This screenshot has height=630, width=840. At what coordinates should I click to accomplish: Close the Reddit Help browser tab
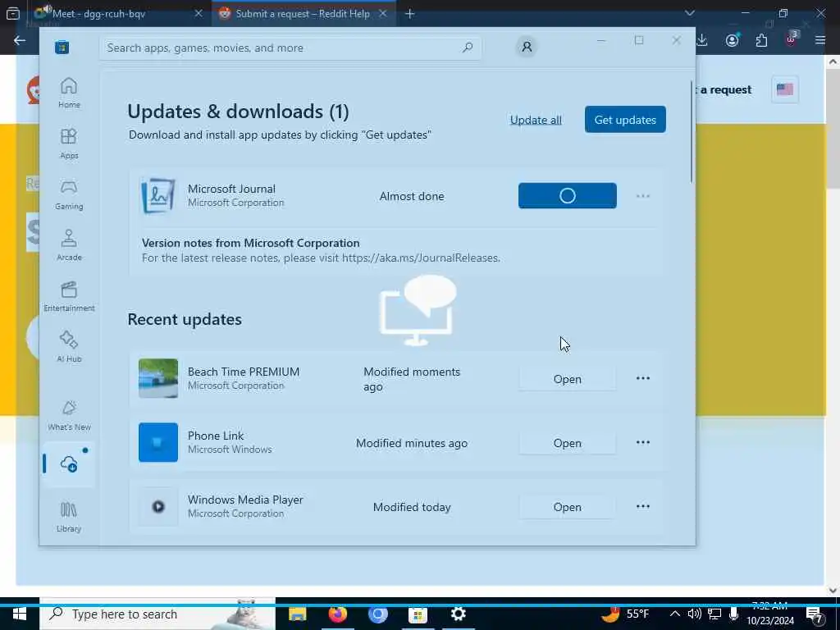pyautogui.click(x=382, y=13)
